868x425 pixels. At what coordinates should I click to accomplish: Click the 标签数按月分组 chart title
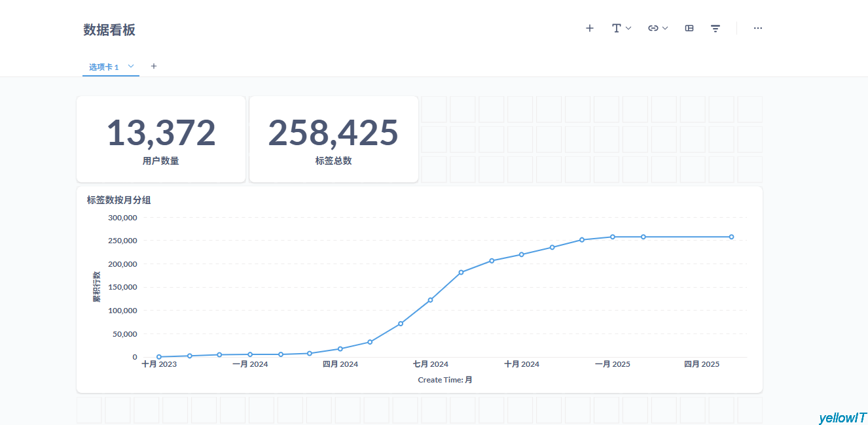point(118,200)
